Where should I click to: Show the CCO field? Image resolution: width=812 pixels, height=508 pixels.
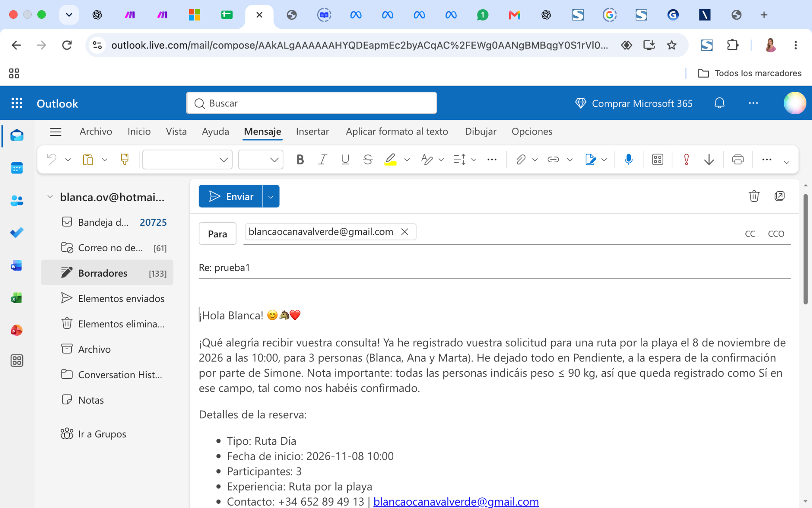click(776, 234)
